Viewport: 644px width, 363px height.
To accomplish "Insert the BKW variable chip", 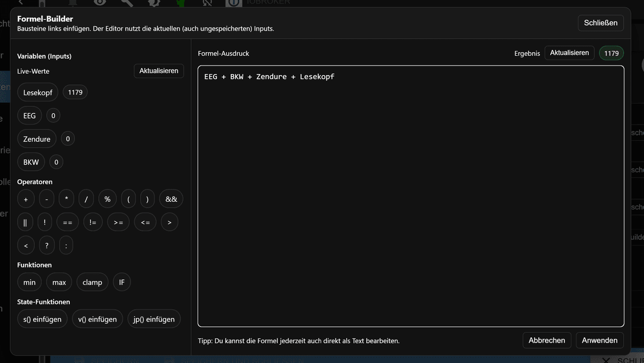I will click(x=31, y=162).
